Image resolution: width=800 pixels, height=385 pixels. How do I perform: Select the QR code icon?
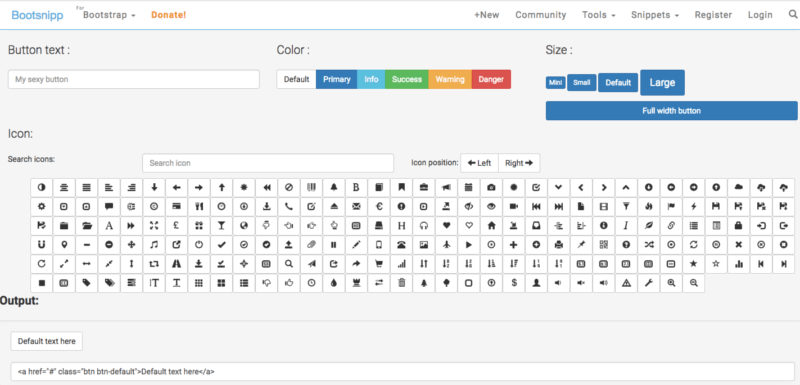(603, 245)
